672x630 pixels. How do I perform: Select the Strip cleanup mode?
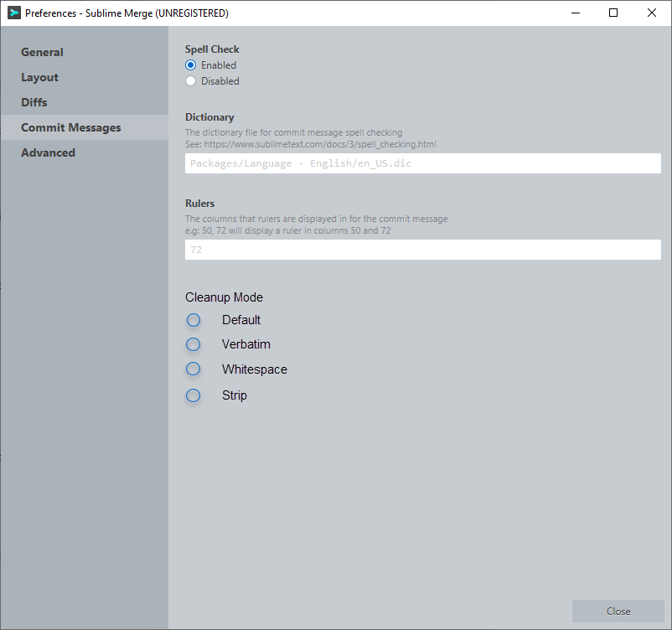pos(194,395)
